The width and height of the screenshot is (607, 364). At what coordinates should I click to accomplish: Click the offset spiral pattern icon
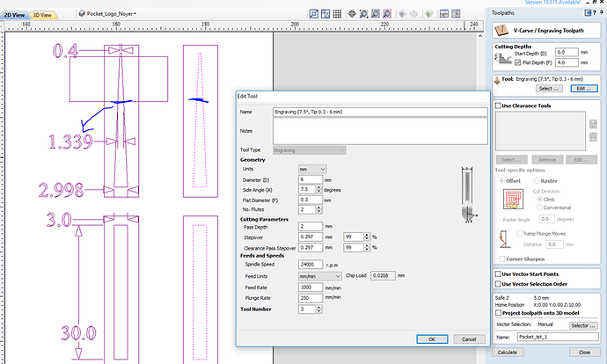[514, 200]
